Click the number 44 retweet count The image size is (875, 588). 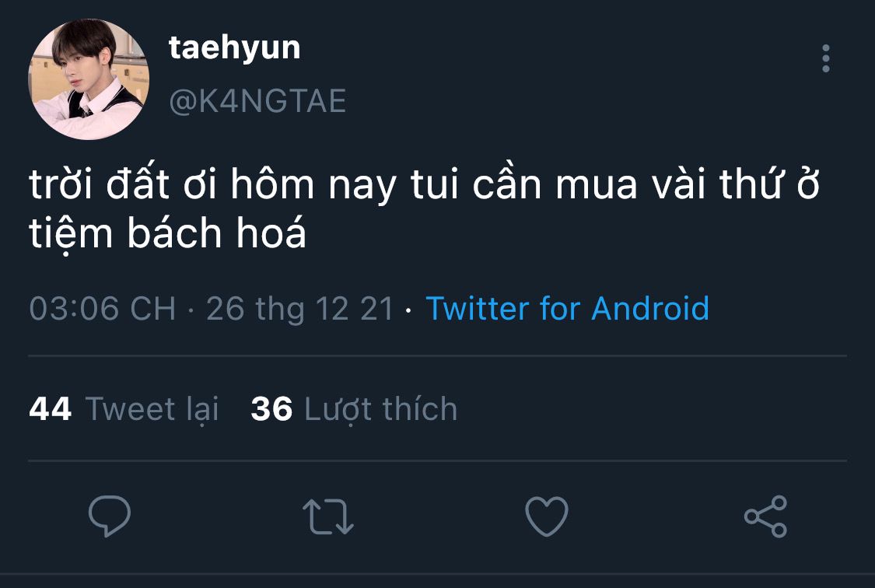[51, 408]
